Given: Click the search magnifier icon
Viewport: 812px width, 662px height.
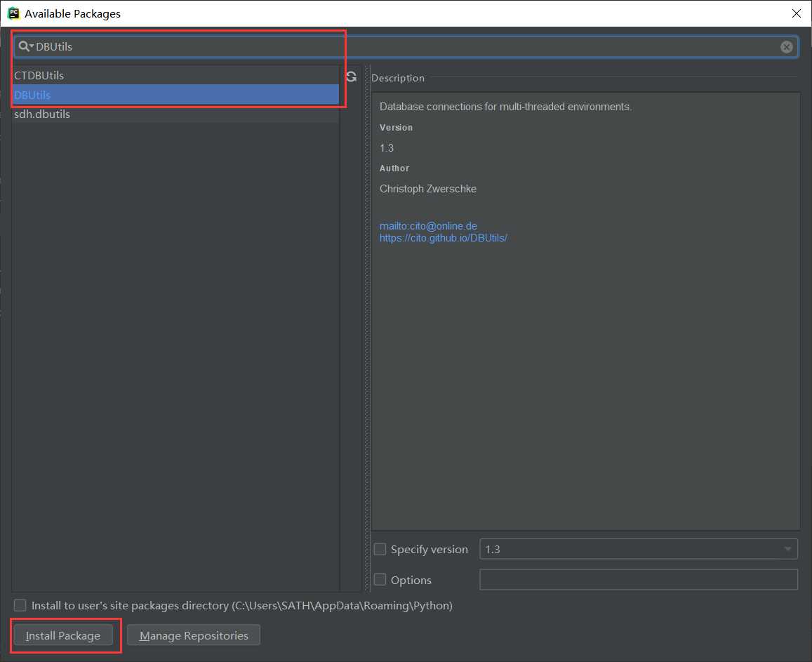Looking at the screenshot, I should point(24,46).
